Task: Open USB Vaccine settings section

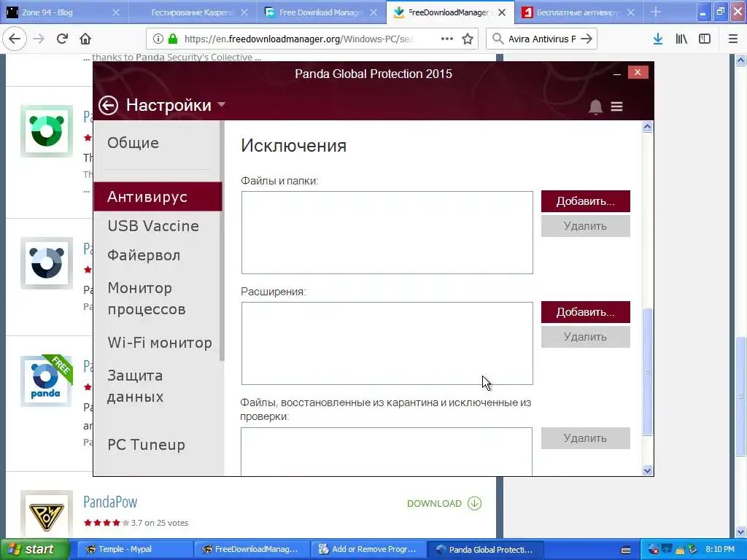Action: [x=153, y=226]
